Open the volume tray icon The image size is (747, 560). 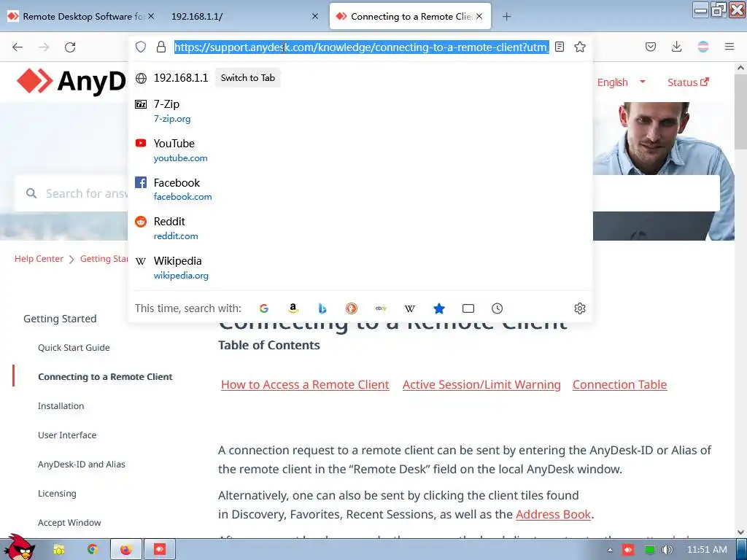pos(667,550)
